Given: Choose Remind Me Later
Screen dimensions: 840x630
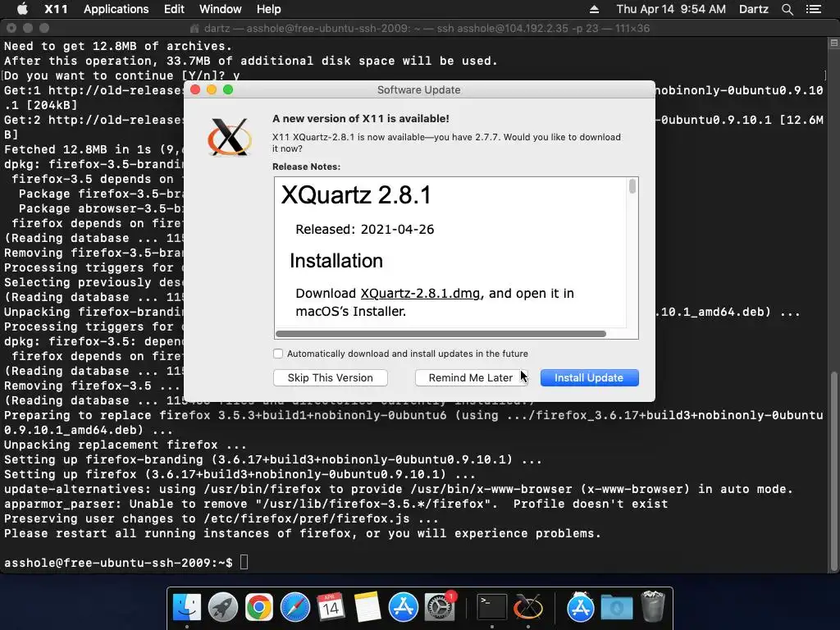Looking at the screenshot, I should point(470,377).
